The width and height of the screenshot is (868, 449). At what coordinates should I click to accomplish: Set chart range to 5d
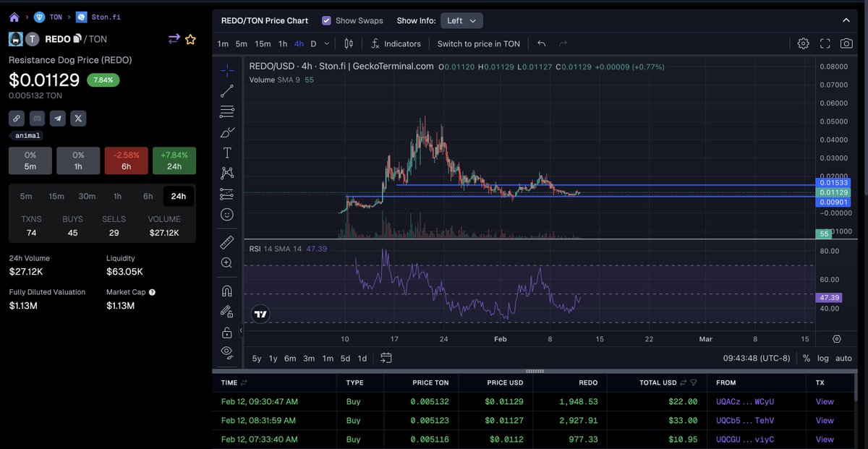345,358
